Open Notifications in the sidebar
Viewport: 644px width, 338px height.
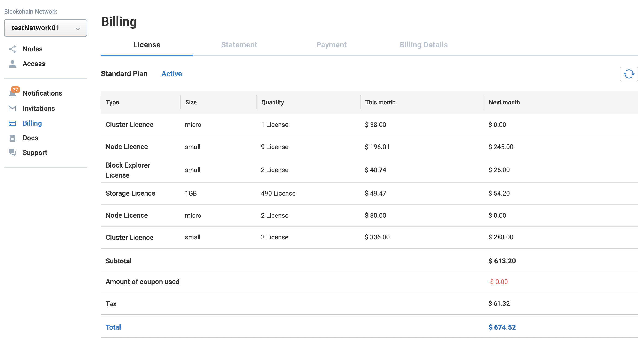[x=42, y=93]
